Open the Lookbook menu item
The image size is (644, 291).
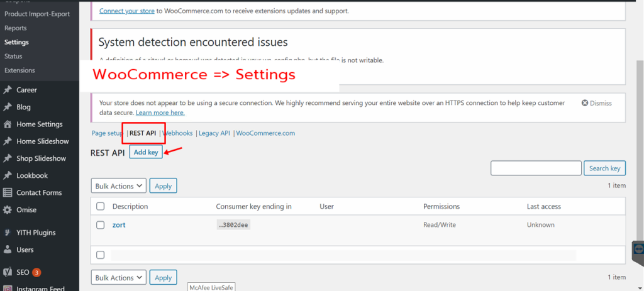coord(32,175)
